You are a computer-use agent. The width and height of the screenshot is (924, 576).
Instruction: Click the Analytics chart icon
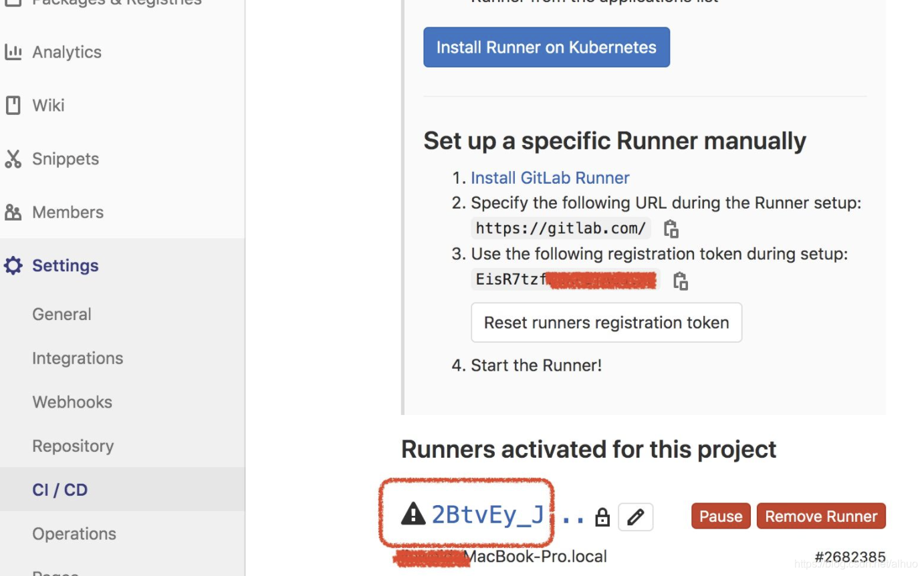click(x=13, y=51)
